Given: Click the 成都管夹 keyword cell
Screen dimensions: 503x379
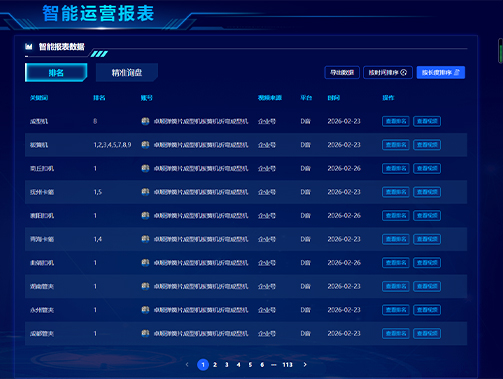Looking at the screenshot, I should pyautogui.click(x=42, y=334).
